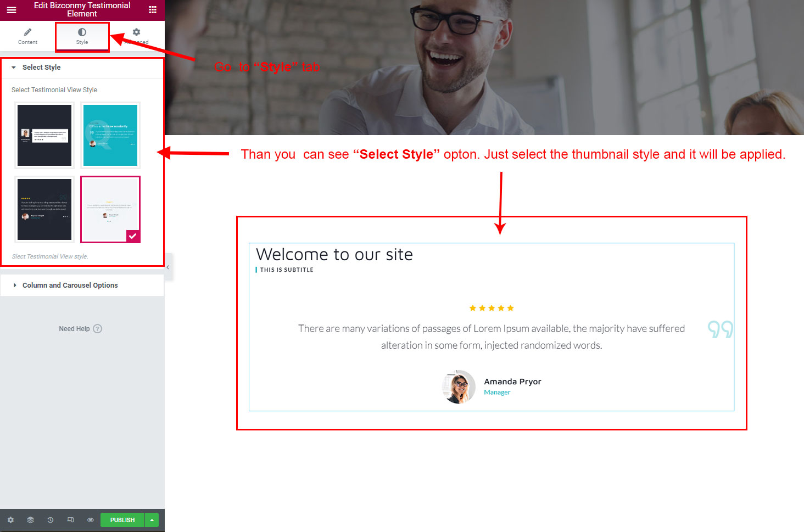Click the Need Help question mark icon
This screenshot has width=804, height=532.
98,329
